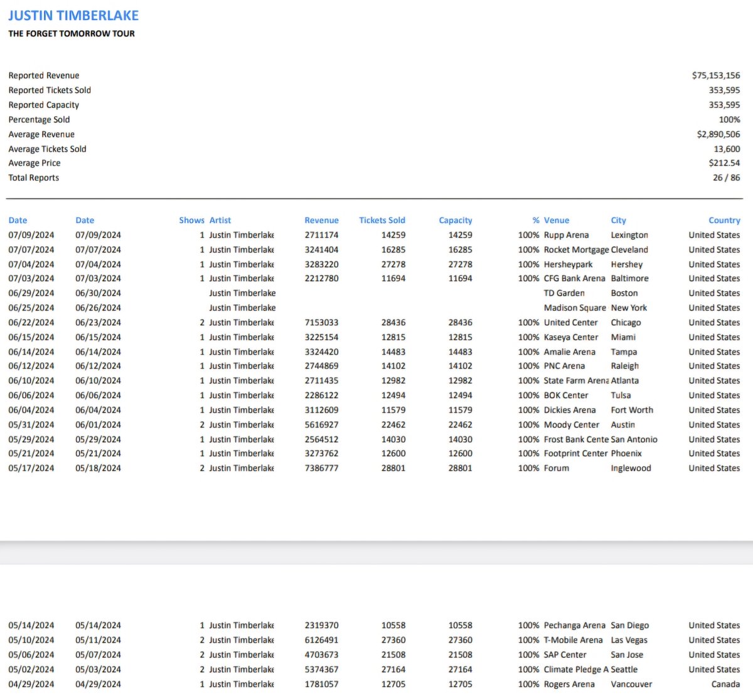Click the Frost Bank Center venue cell
Image resolution: width=753 pixels, height=700 pixels.
click(x=576, y=439)
